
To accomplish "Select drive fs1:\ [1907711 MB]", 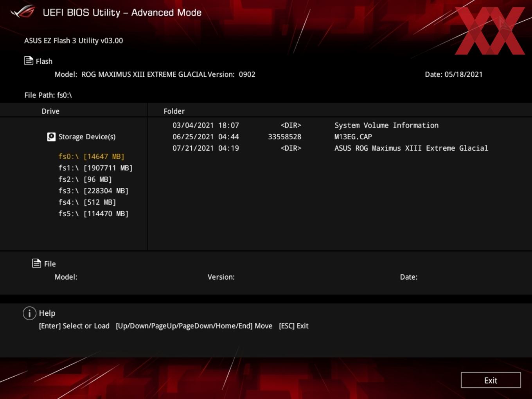I will point(95,168).
